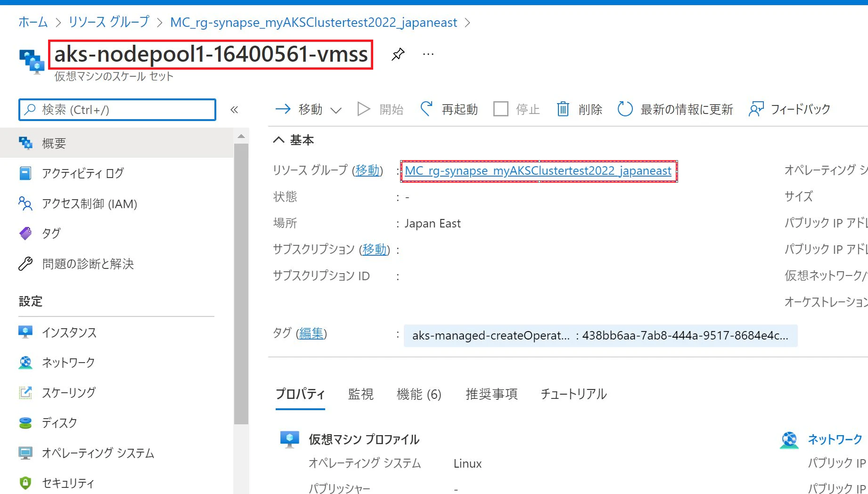The image size is (868, 494).
Task: Switch to the 監視 tab
Action: [x=360, y=394]
